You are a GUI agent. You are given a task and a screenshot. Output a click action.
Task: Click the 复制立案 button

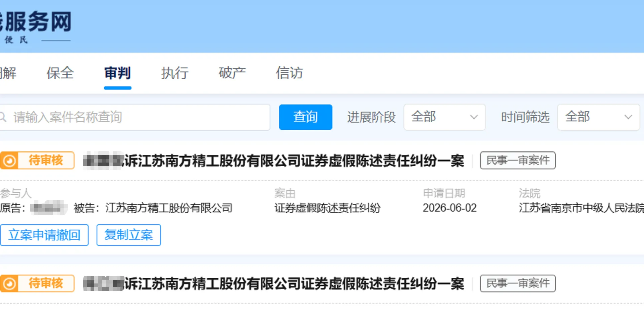pos(129,235)
